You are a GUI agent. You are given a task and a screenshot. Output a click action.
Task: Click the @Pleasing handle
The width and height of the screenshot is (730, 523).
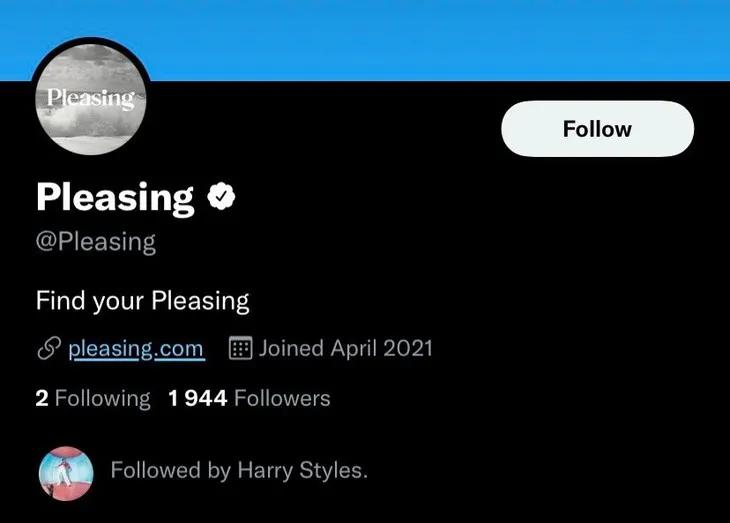click(x=96, y=243)
